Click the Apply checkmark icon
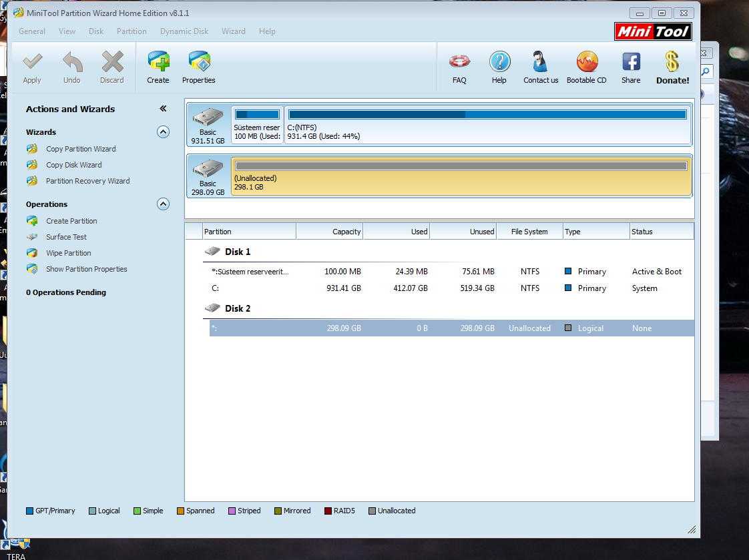 click(x=33, y=61)
